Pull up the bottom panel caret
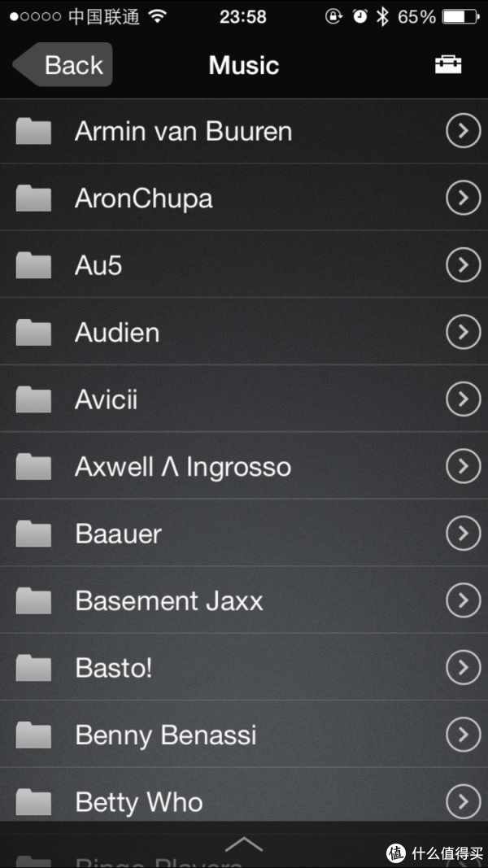This screenshot has width=488, height=868. pos(244,844)
